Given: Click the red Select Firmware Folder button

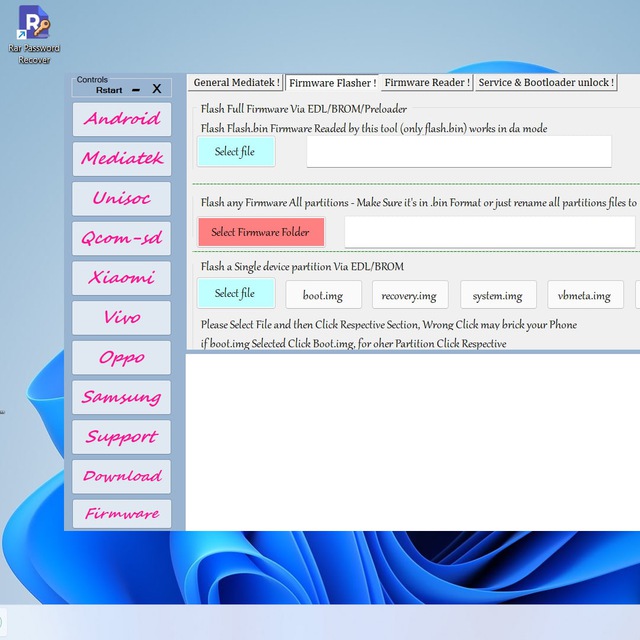Looking at the screenshot, I should pos(261,232).
